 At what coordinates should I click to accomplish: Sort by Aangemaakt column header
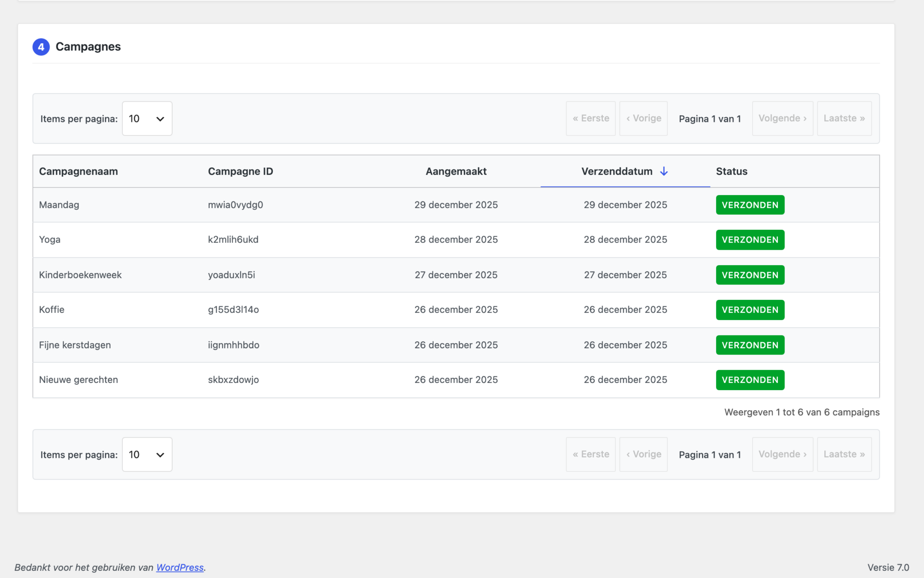tap(456, 171)
